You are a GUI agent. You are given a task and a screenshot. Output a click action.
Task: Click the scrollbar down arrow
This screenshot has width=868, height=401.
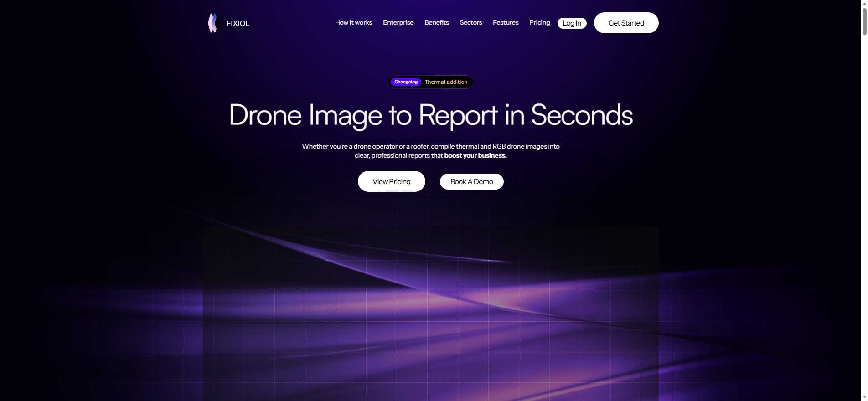(x=864, y=397)
